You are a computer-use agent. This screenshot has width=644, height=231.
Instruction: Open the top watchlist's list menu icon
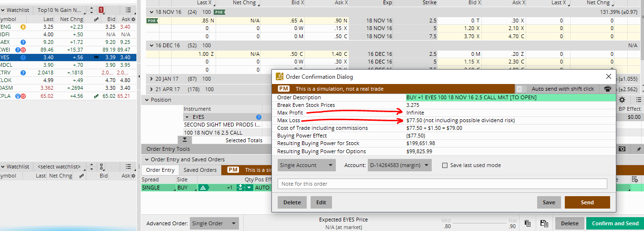(x=128, y=10)
